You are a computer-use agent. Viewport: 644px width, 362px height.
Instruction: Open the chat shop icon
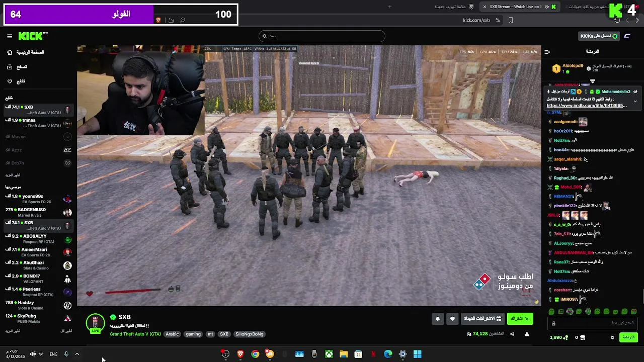(x=583, y=337)
